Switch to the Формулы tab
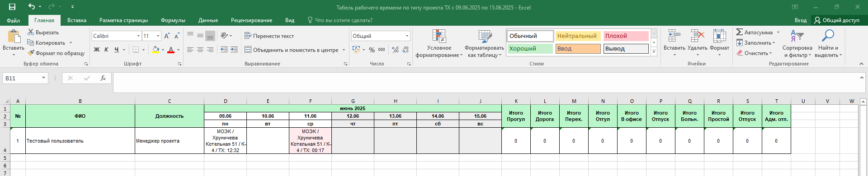The image size is (868, 176). click(173, 20)
